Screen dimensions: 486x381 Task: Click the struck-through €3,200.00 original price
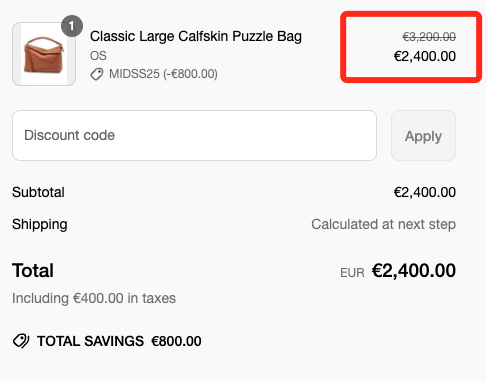pos(429,37)
